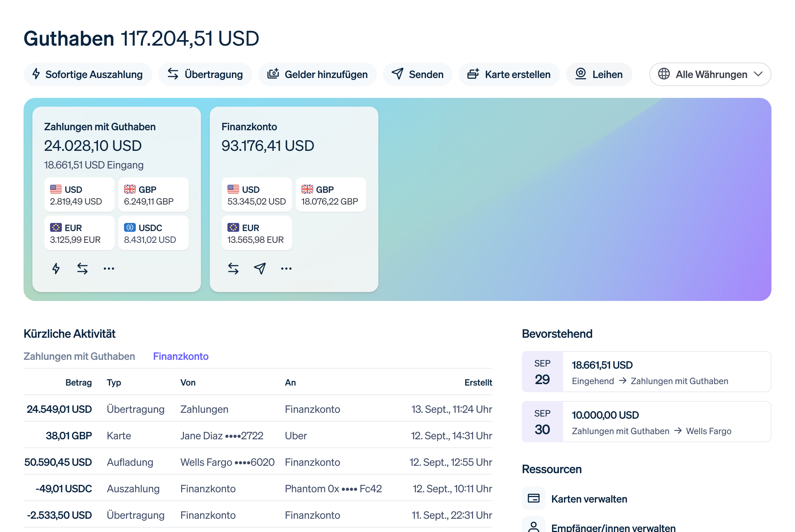This screenshot has height=532, width=795.
Task: Select the USDC balance tile showing 8.431,02 USD
Action: click(x=153, y=233)
